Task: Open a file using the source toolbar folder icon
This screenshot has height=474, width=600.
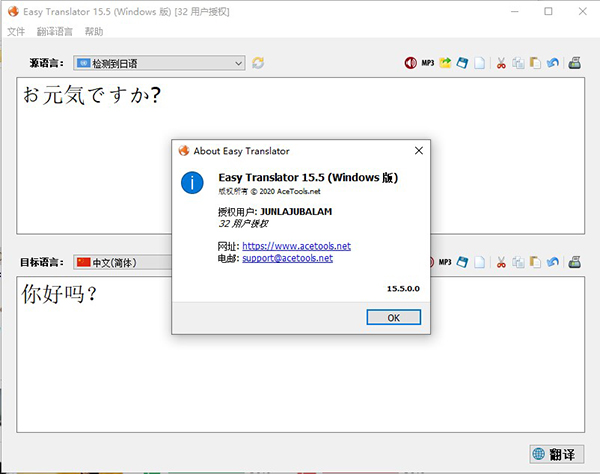Action: [x=445, y=63]
